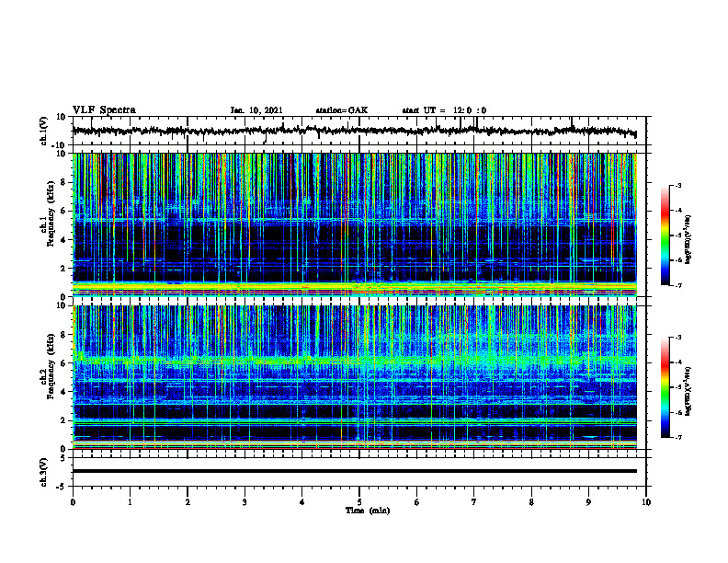Image resolution: width=728 pixels, height=563 pixels.
Task: Click the "4" time axis tick label
Action: 302,502
